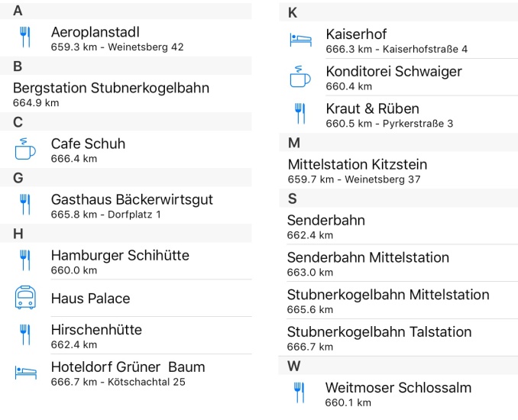The image size is (518, 420).
Task: Select Senderbahn Mittelstation entry
Action: 398,263
